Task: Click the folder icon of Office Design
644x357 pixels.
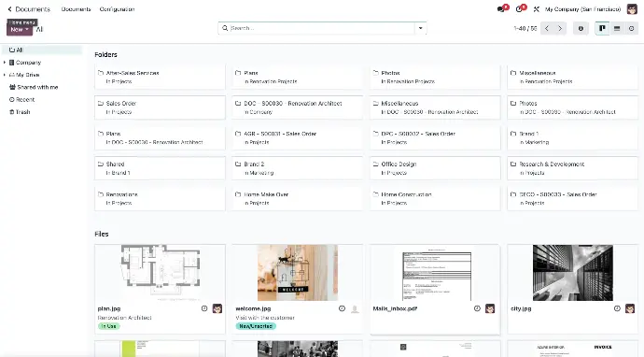Action: [x=375, y=164]
